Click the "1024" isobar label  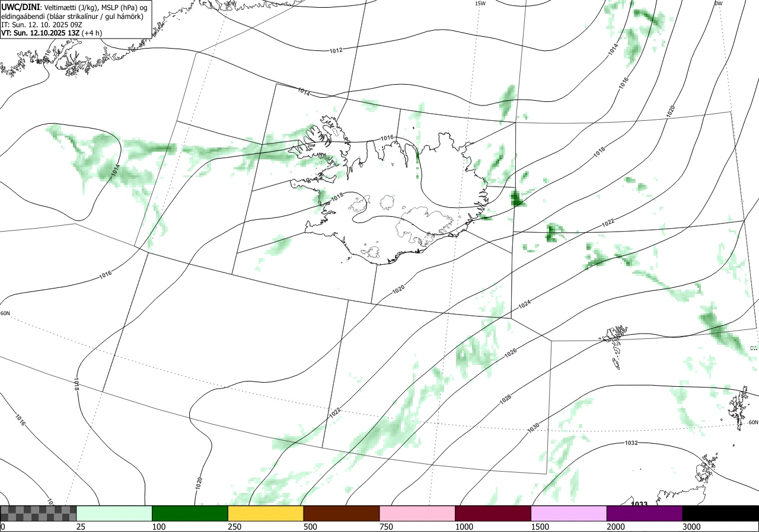[x=525, y=305]
